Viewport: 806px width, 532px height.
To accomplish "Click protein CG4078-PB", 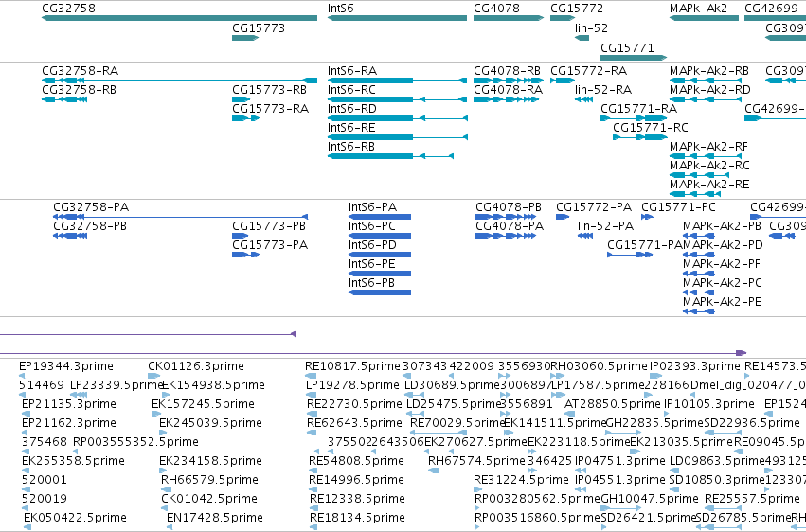I will click(x=506, y=217).
